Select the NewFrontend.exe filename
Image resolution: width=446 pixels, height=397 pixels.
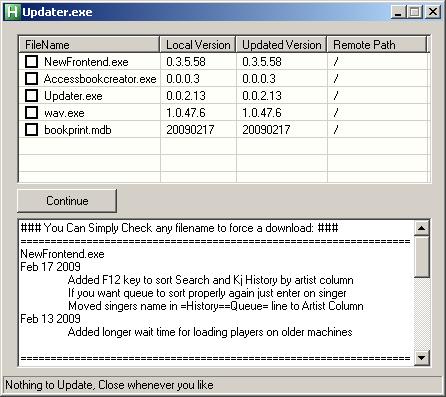(86, 62)
